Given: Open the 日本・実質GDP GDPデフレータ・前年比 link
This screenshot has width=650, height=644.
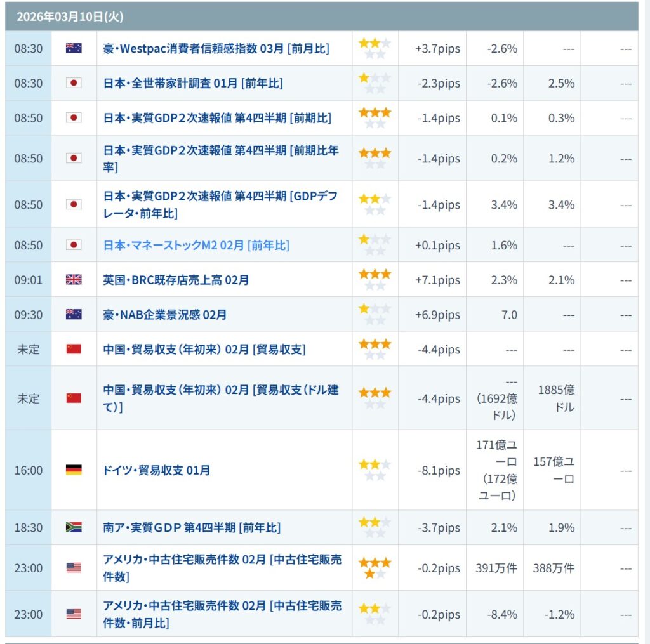Looking at the screenshot, I should pos(220,205).
